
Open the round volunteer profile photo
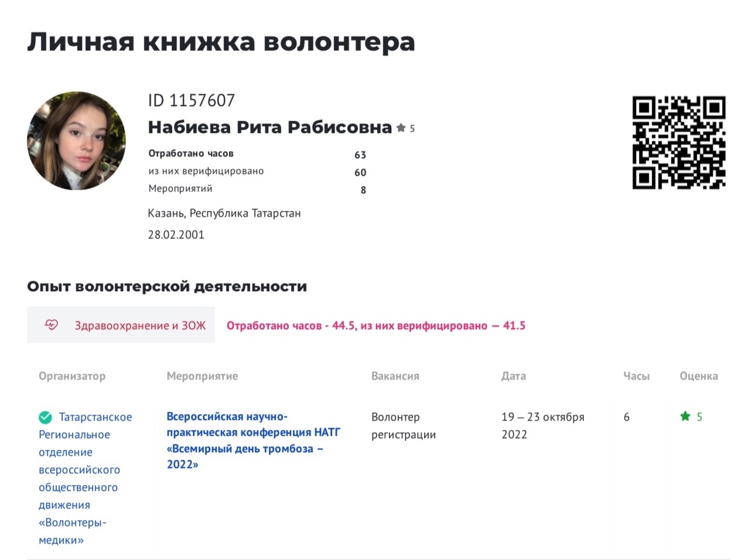coord(76,141)
